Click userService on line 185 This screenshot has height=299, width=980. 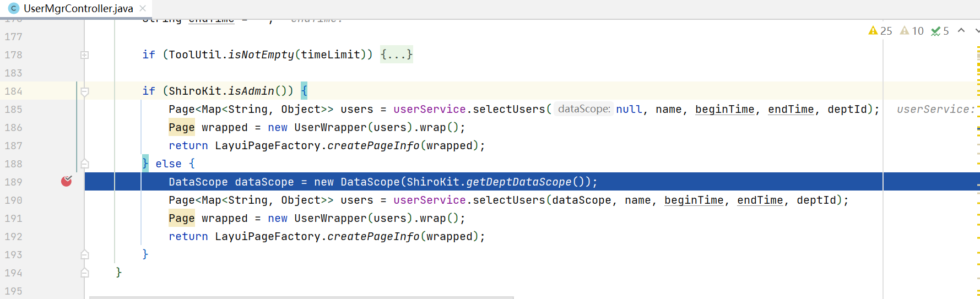tap(430, 109)
